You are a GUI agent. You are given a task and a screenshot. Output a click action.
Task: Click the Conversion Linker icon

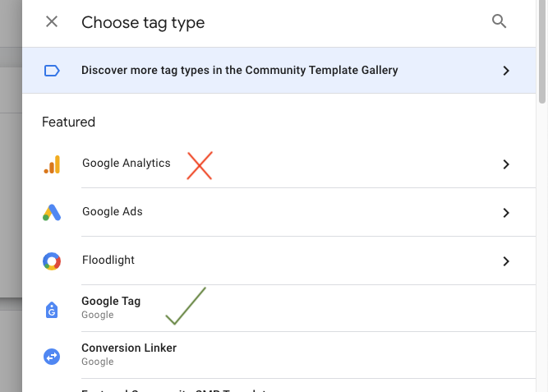[x=52, y=356]
